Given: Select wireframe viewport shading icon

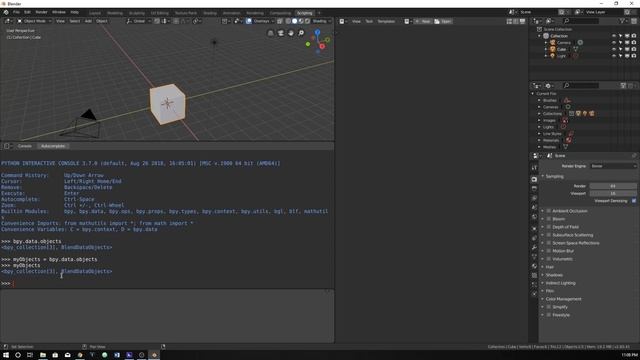Looking at the screenshot, I should [288, 21].
